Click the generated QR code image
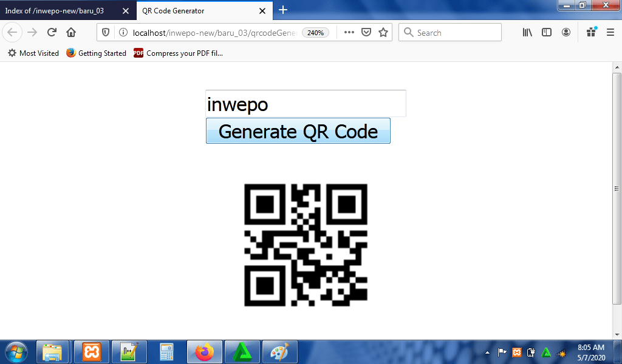 [x=306, y=244]
